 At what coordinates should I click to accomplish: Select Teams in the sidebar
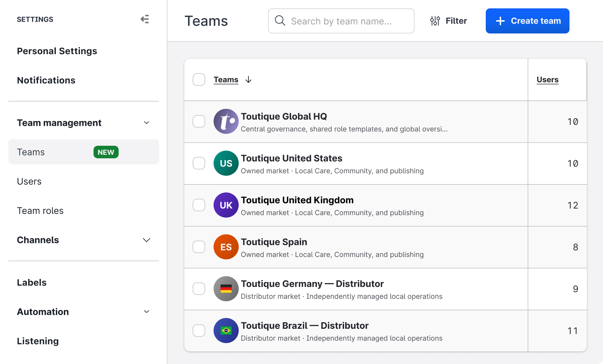tap(84, 152)
